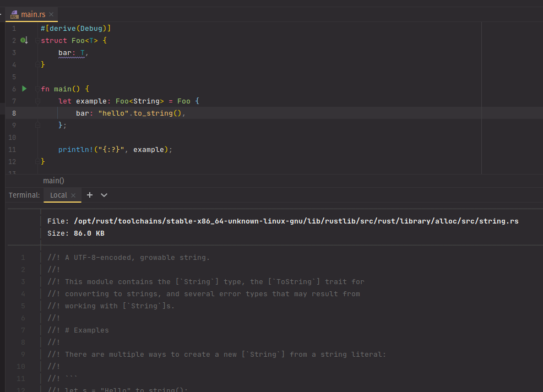This screenshot has width=543, height=392.
Task: Select line number 8 in the gutter
Action: pos(13,112)
